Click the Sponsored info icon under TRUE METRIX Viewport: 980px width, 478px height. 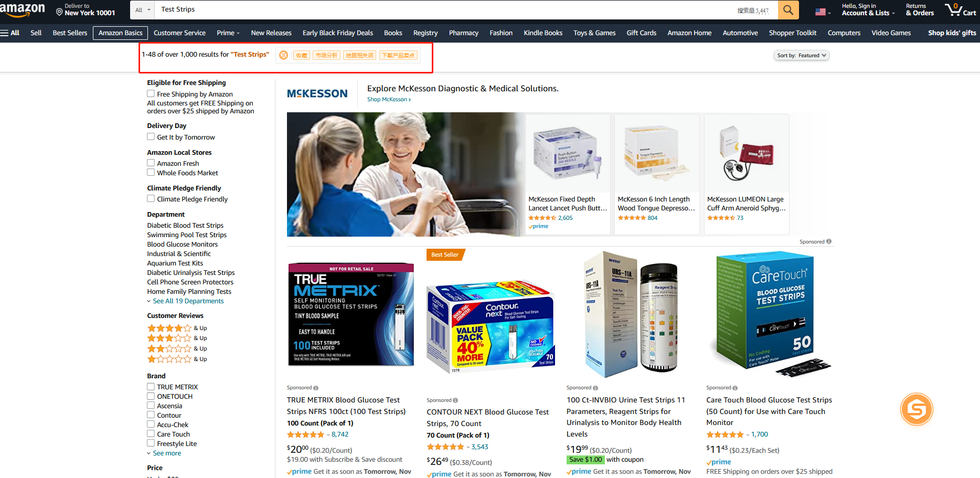316,388
